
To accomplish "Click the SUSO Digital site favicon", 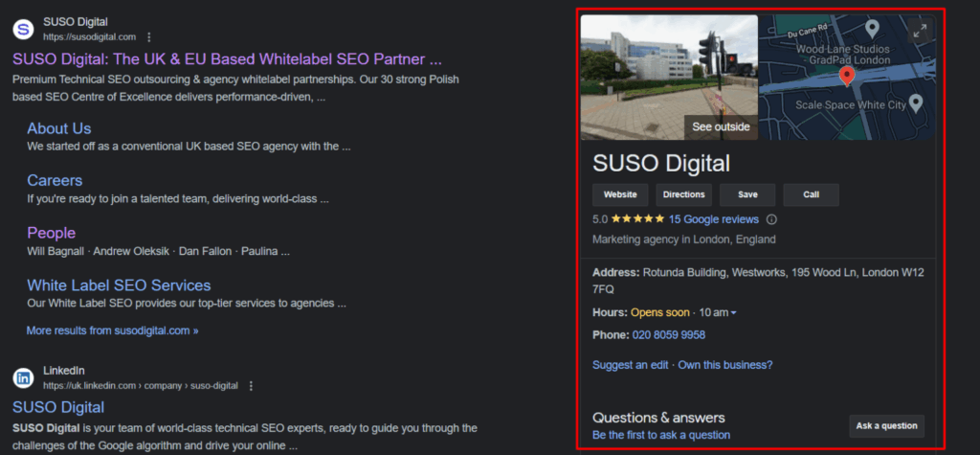I will tap(23, 29).
